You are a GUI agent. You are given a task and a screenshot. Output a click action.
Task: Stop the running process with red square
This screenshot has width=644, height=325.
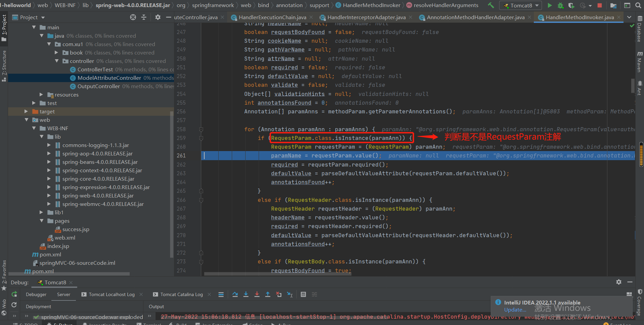600,5
